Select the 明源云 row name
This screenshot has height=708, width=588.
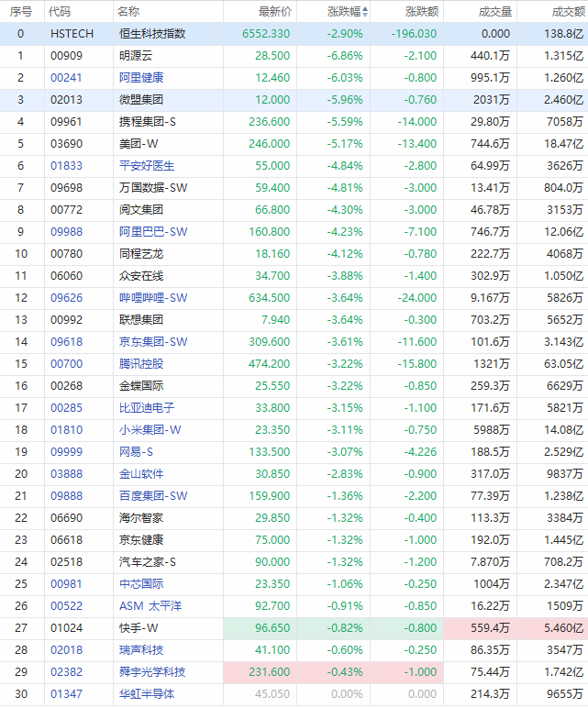pyautogui.click(x=136, y=56)
